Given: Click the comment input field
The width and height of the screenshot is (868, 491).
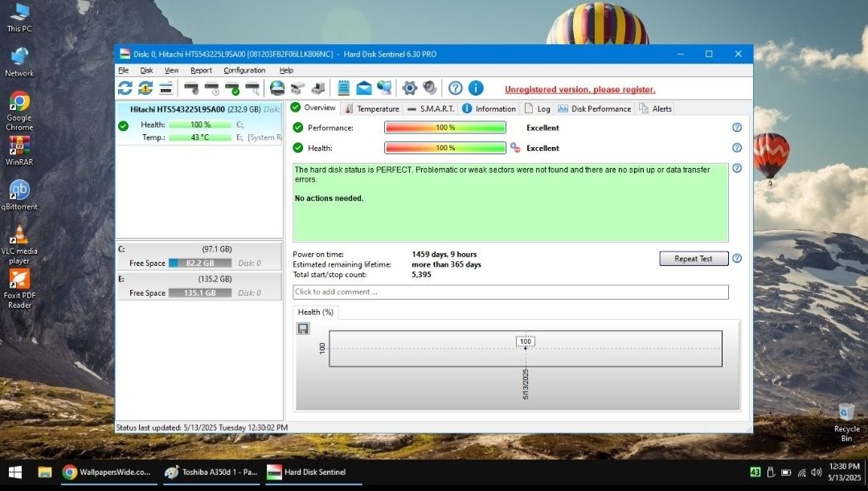Looking at the screenshot, I should pos(510,292).
